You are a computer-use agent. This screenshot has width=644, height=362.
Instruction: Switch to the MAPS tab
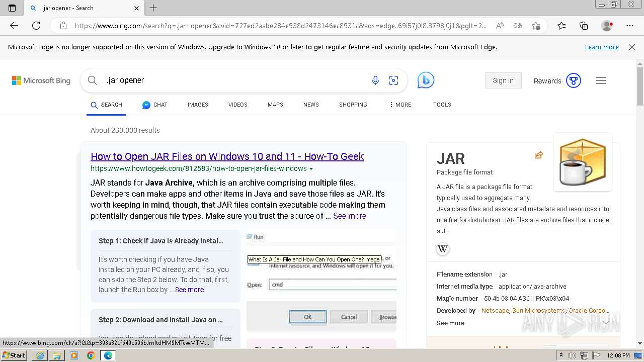[x=275, y=105]
